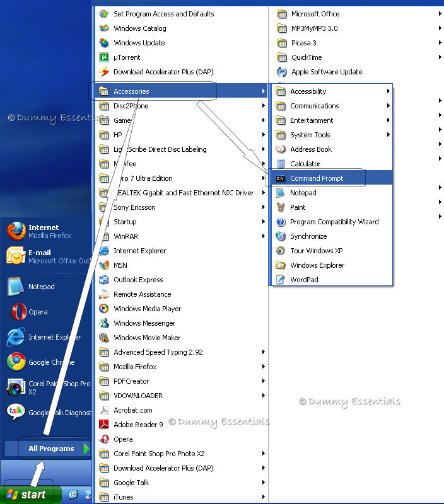Click the Opera icon in All Programs list
The height and width of the screenshot is (504, 444).
point(104,439)
